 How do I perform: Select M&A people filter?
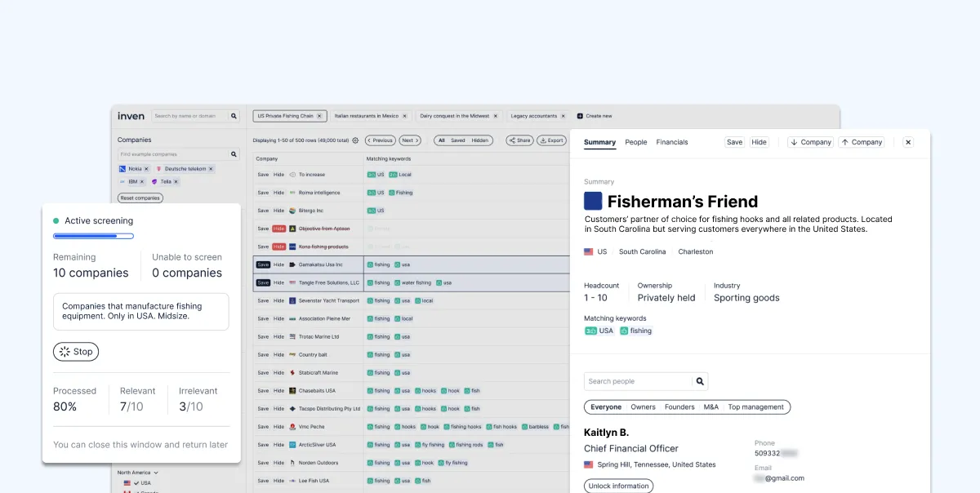(711, 406)
